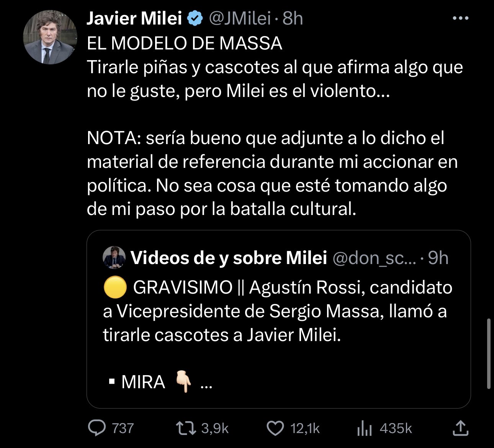This screenshot has width=494, height=448.
Task: Open the @JMilei handle link
Action: 240,18
